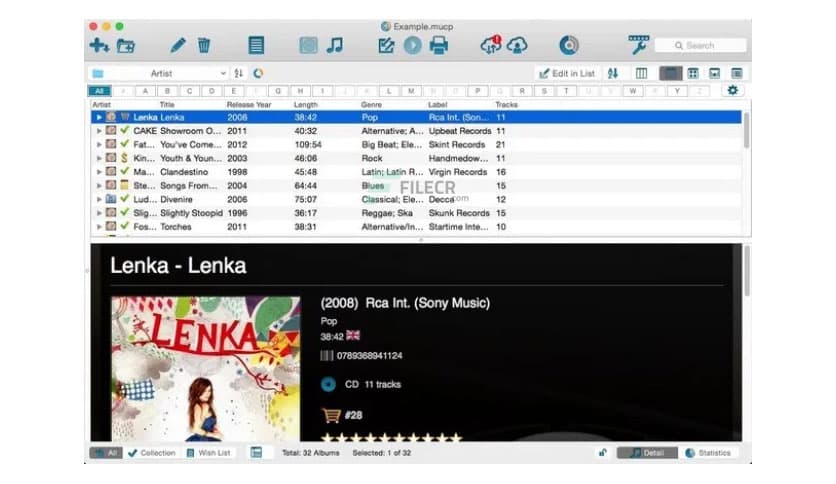
Task: Click the Lenka album cover image
Action: click(205, 369)
